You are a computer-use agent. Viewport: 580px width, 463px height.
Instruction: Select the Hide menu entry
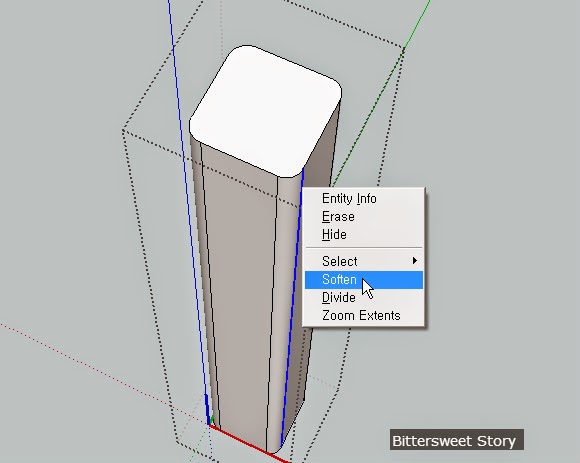click(334, 234)
